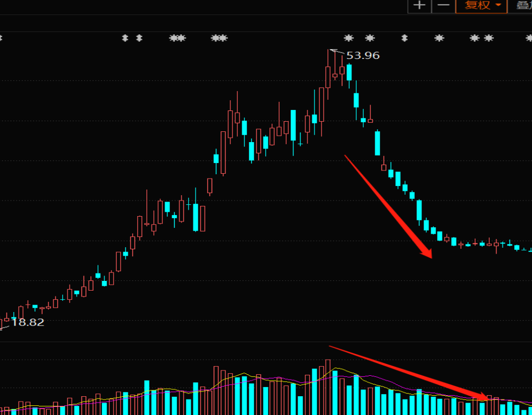Click the 18.82 low price label
The width and height of the screenshot is (532, 415).
coord(28,322)
